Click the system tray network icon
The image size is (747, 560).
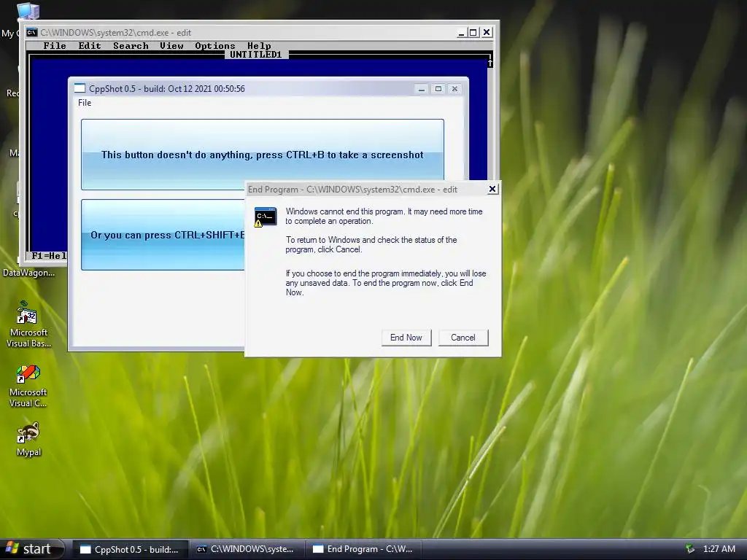689,549
